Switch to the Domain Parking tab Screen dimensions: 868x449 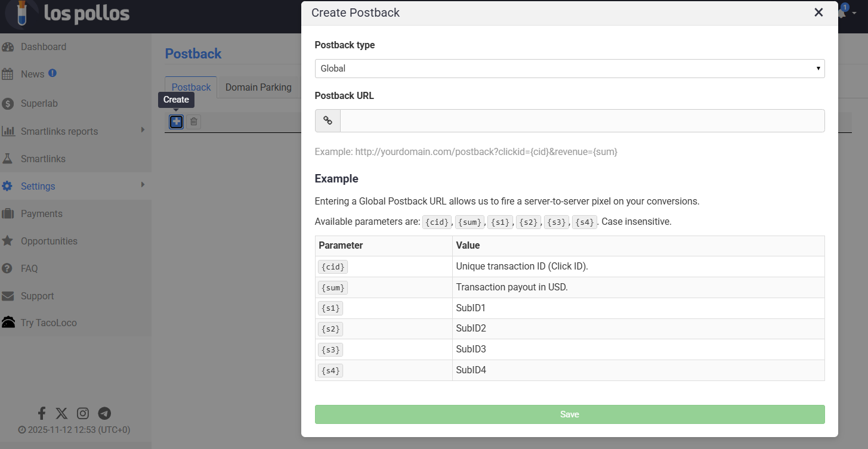tap(258, 87)
